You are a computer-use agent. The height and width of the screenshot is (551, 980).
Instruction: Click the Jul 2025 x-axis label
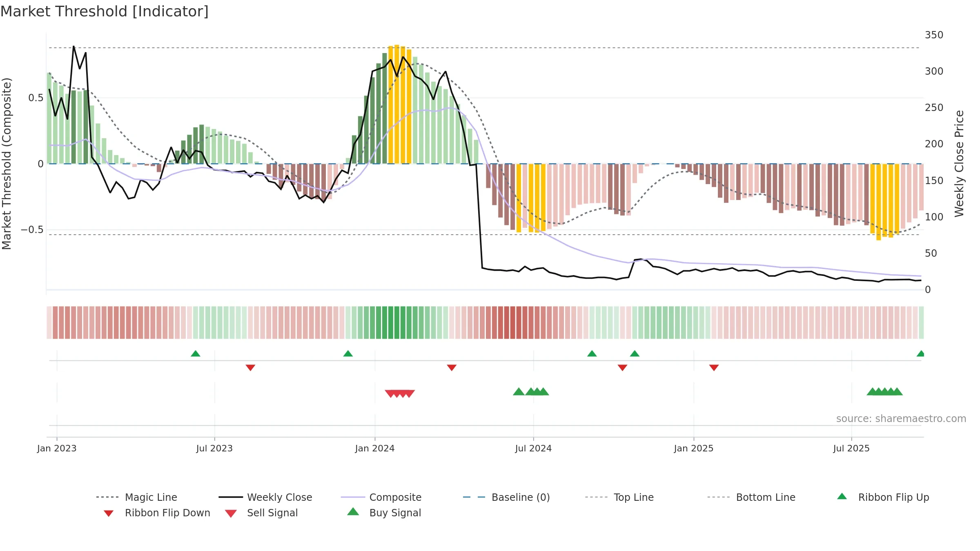coord(851,449)
